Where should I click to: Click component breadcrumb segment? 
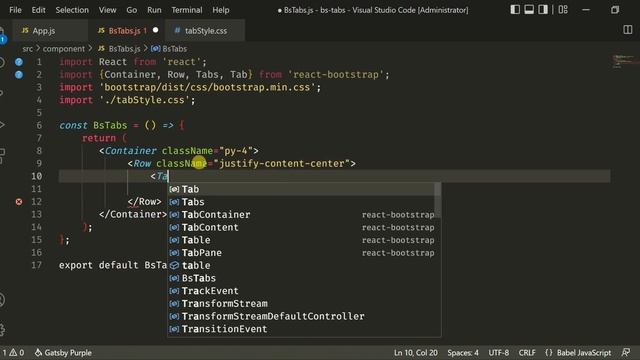coord(64,49)
